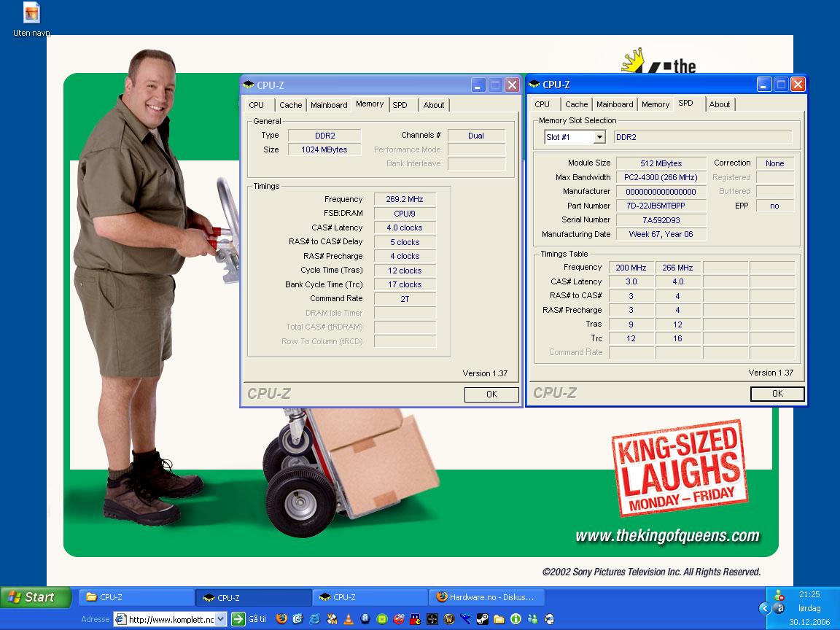Select Memory tab in left CPU-Z window
The image size is (840, 630).
point(370,104)
